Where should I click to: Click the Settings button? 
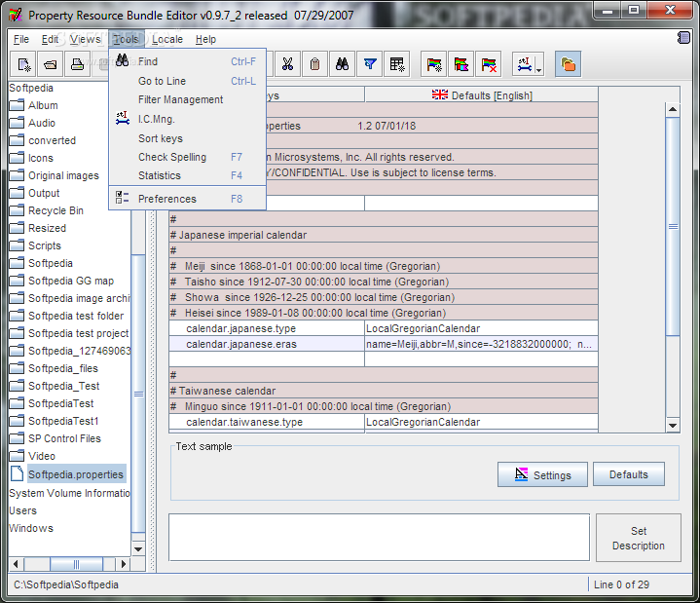[x=542, y=474]
